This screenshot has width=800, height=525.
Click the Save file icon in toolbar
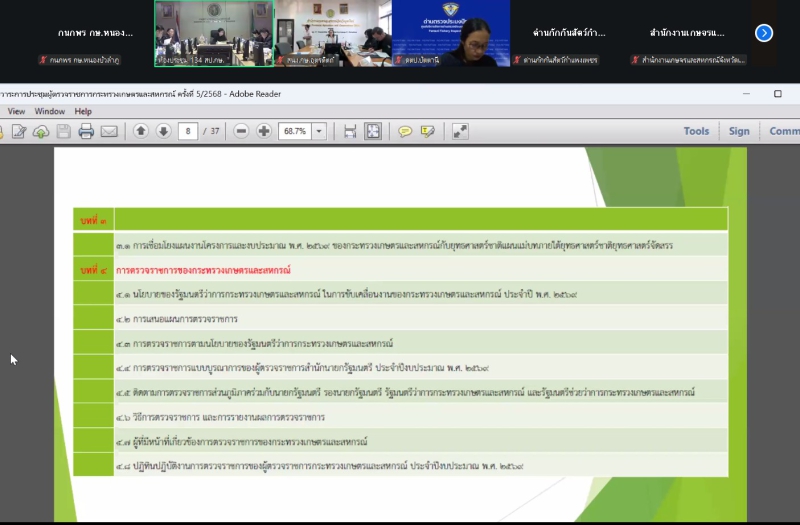tap(63, 131)
